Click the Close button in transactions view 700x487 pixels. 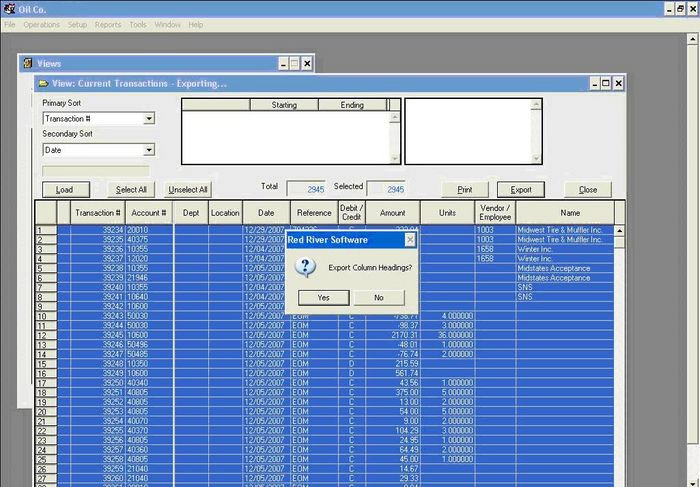pos(588,190)
